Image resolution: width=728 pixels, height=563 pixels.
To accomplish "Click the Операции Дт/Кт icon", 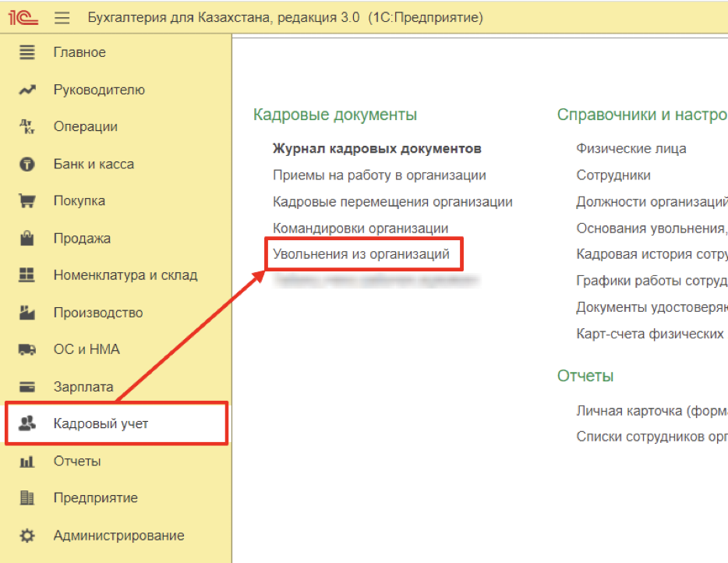I will coord(27,126).
